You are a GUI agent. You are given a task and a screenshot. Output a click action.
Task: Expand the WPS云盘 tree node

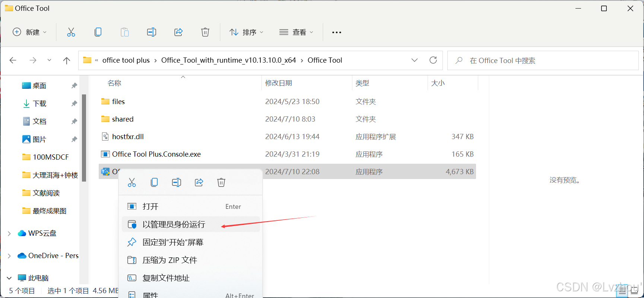point(9,233)
